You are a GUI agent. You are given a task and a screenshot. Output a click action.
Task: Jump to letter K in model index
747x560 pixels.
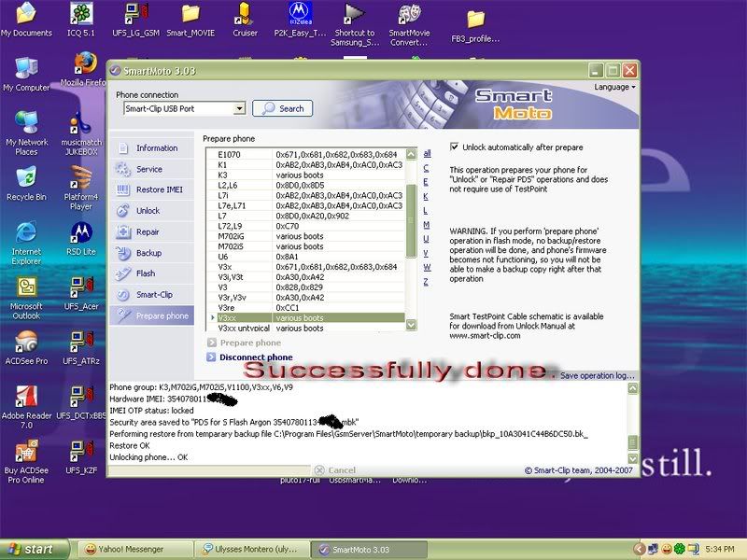tap(426, 196)
